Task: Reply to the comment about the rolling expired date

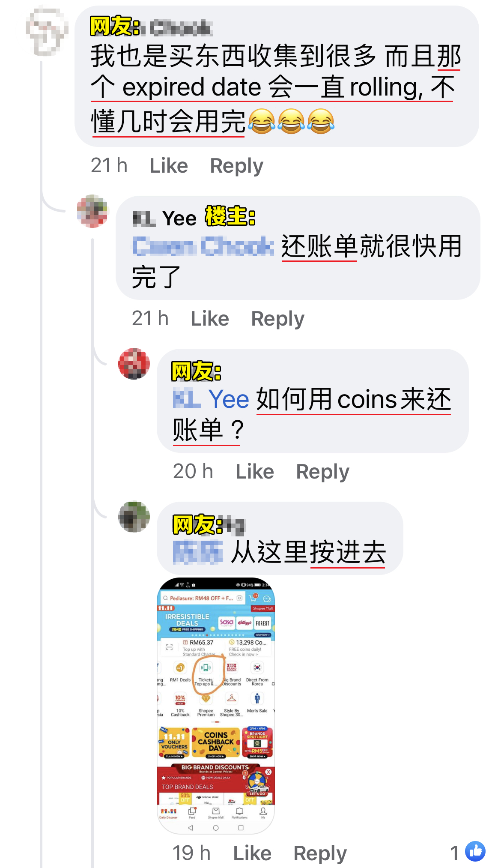Action: pos(236,166)
